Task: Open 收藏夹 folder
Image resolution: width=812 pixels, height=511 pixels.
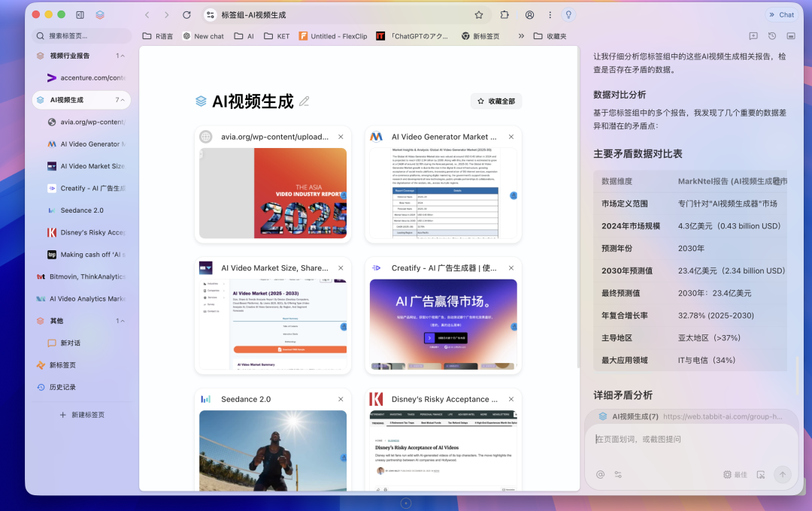Action: (x=550, y=36)
